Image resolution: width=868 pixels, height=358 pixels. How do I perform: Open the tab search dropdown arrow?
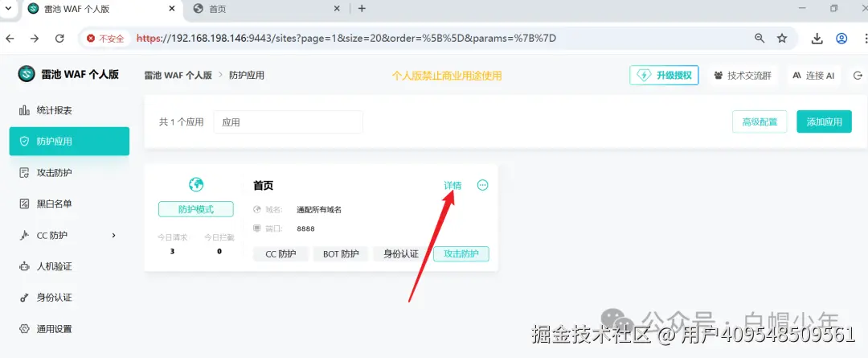(8, 8)
